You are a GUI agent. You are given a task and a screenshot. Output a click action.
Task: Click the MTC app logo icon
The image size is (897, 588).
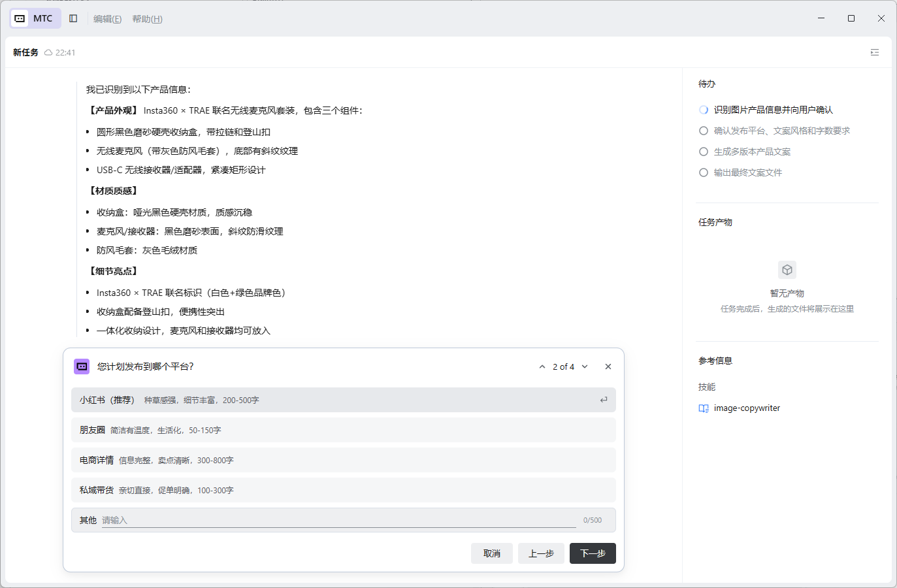tap(20, 18)
